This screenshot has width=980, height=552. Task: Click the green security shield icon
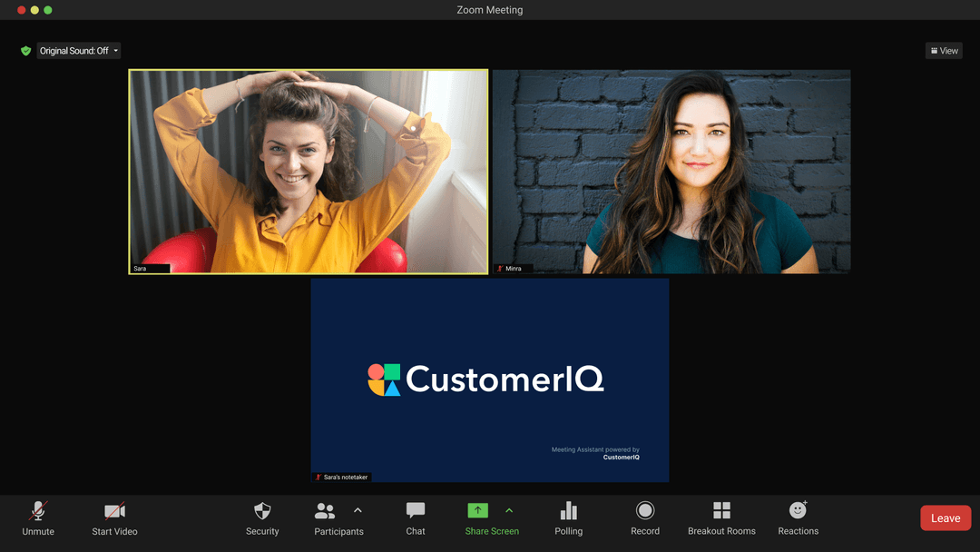25,50
